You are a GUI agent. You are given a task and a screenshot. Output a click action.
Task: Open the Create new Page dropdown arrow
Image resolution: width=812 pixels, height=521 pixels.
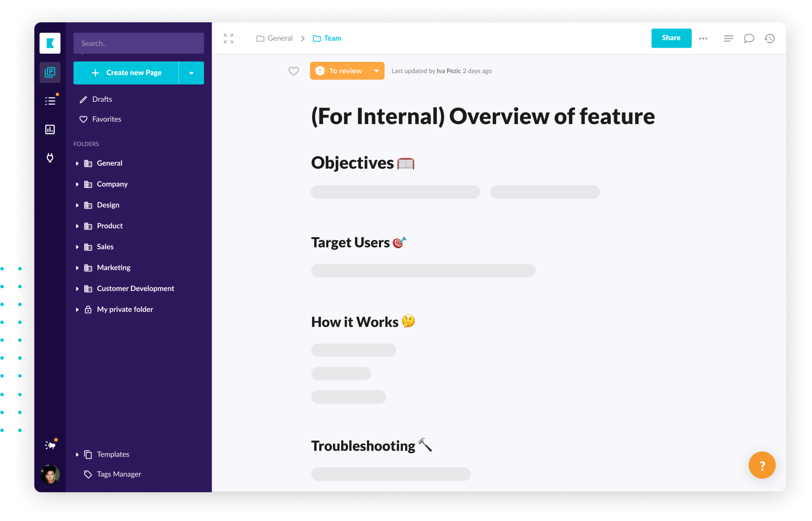[x=191, y=73]
